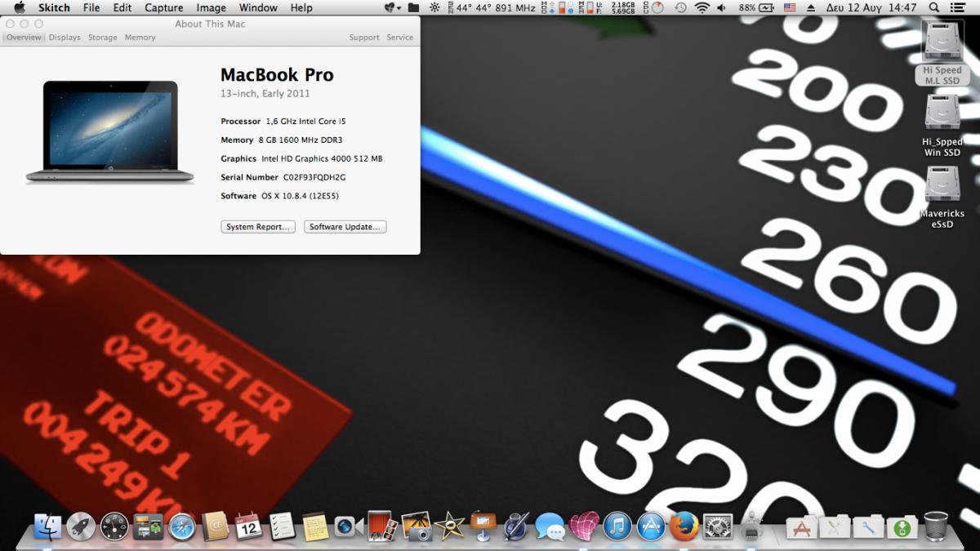Screen dimensions: 980x551
Task: Select the Overview tab
Action: click(x=24, y=38)
